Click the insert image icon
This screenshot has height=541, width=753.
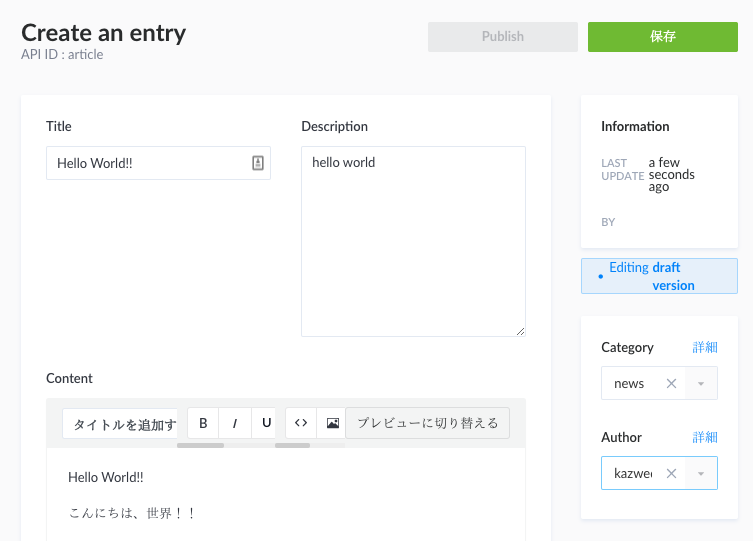[332, 423]
